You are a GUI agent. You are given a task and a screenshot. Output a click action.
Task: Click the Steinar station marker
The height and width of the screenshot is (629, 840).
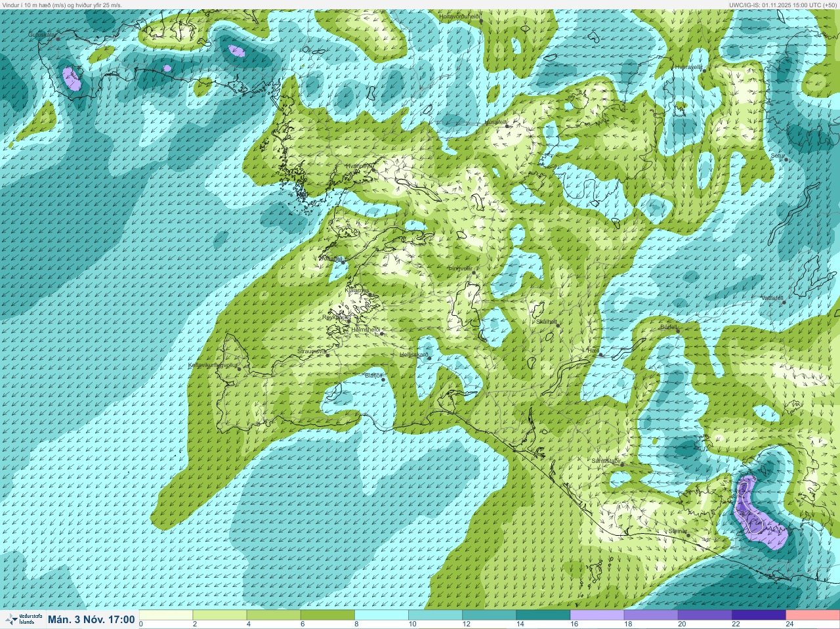(688, 534)
